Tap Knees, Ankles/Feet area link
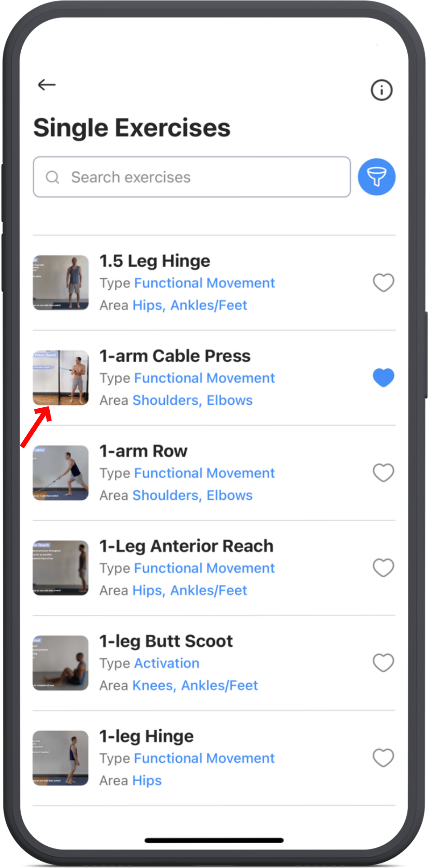Screen dimensions: 429x868 point(195,685)
